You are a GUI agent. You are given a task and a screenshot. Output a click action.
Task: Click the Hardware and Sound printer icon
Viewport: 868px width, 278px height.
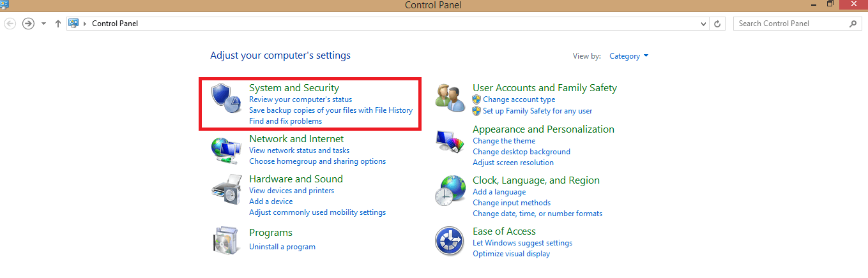tap(225, 190)
